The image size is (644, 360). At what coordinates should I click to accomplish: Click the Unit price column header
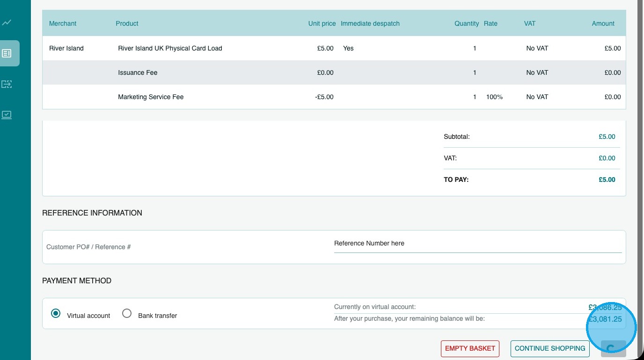[322, 23]
